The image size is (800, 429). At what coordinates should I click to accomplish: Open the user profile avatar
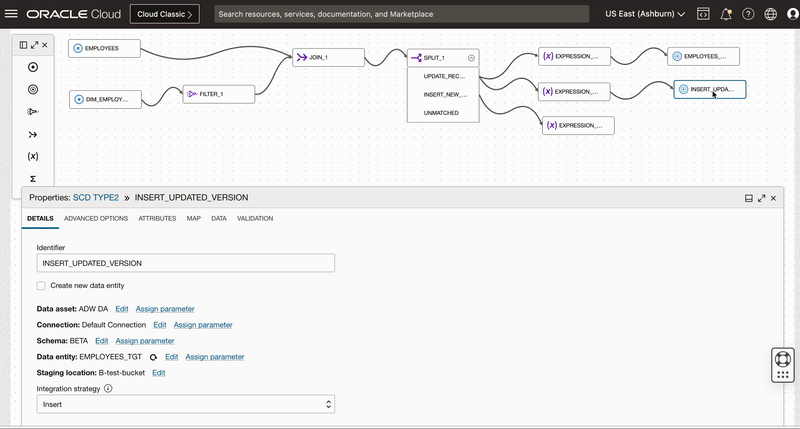pyautogui.click(x=793, y=14)
